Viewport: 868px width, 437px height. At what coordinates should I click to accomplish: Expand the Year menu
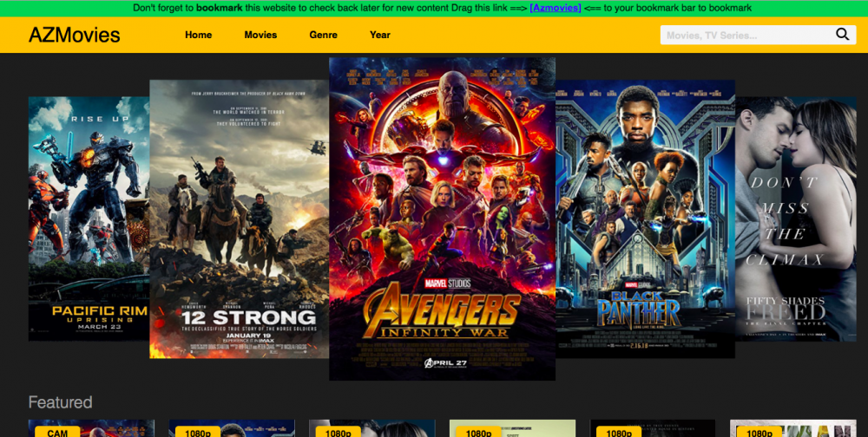[380, 36]
